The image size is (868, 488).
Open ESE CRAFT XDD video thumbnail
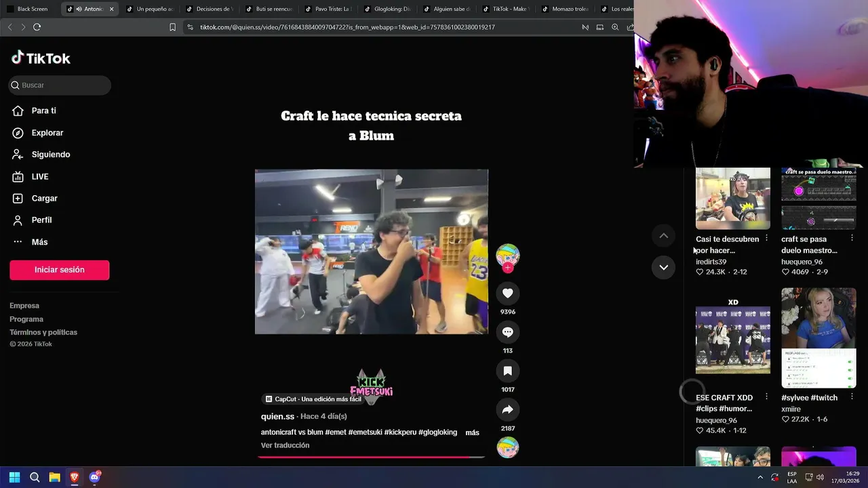(x=733, y=338)
